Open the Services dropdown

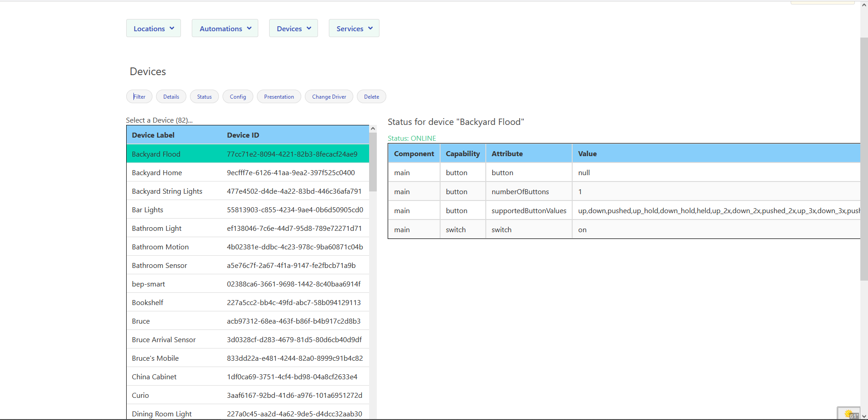354,28
